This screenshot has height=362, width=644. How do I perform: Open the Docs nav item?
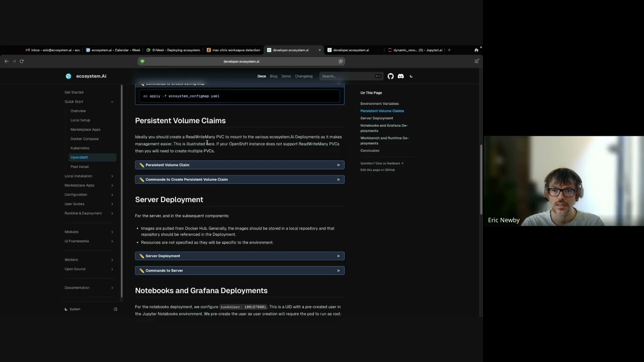[x=262, y=76]
